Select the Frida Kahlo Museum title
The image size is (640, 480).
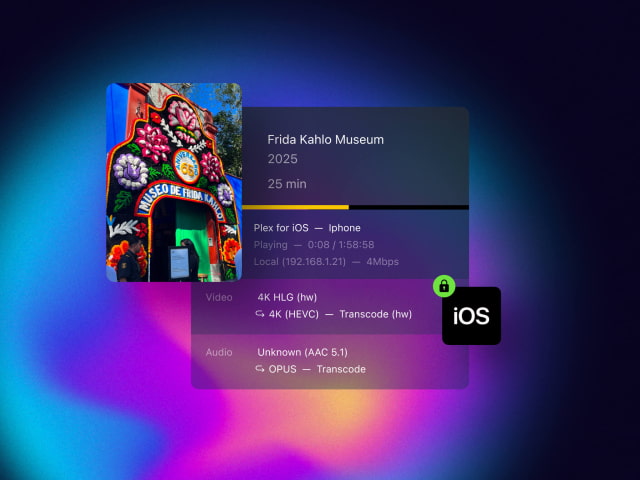(325, 140)
